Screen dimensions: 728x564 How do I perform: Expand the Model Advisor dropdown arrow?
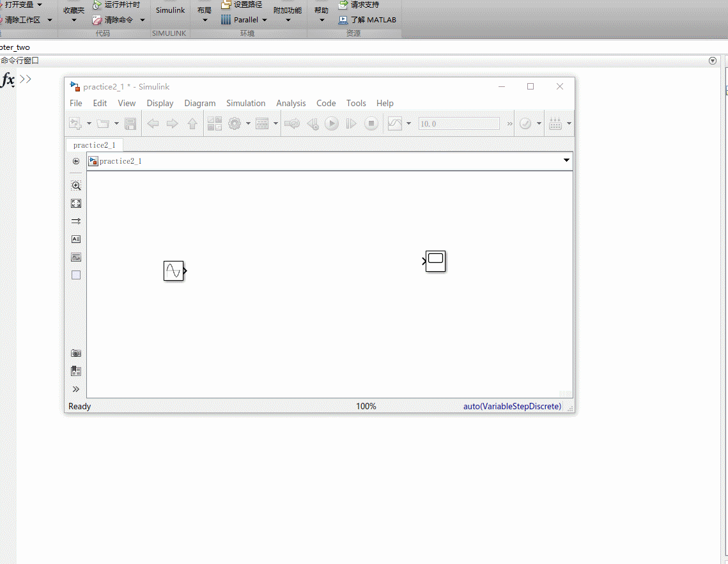pyautogui.click(x=539, y=123)
